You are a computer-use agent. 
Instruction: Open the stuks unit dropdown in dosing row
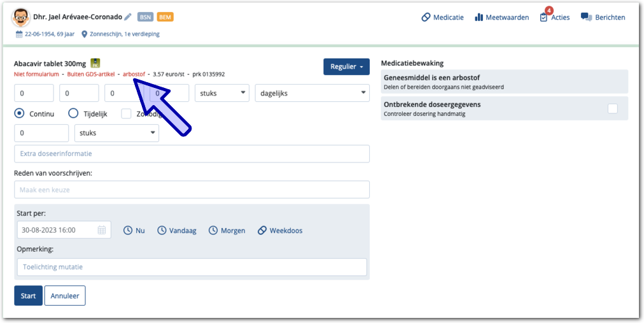pyautogui.click(x=221, y=93)
